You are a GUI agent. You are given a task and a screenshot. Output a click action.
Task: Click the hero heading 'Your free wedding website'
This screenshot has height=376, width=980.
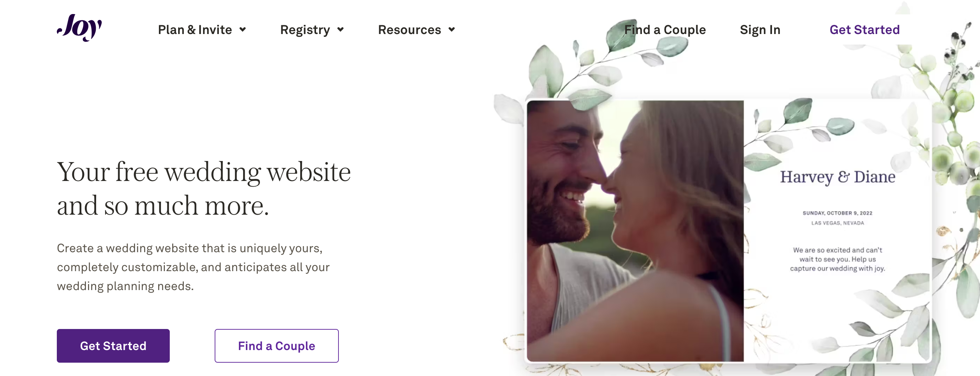click(203, 172)
